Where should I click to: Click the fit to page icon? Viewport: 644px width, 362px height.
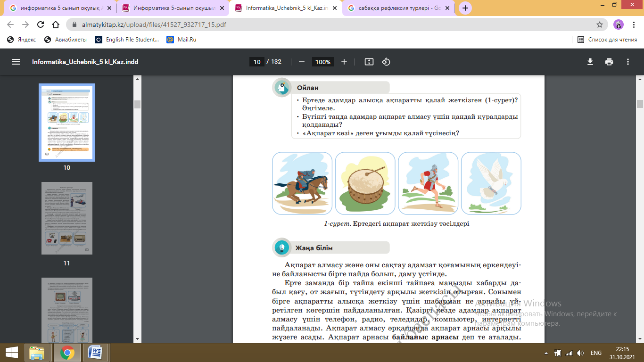click(369, 62)
